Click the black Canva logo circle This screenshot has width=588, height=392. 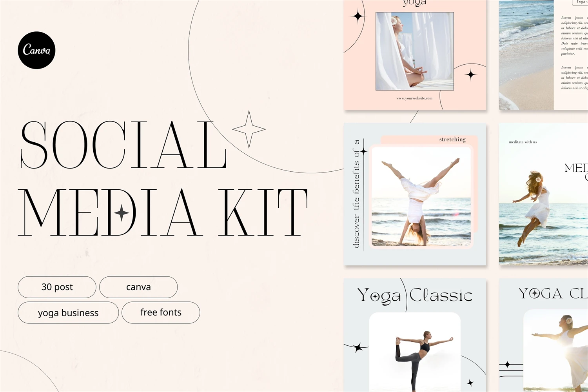36,50
